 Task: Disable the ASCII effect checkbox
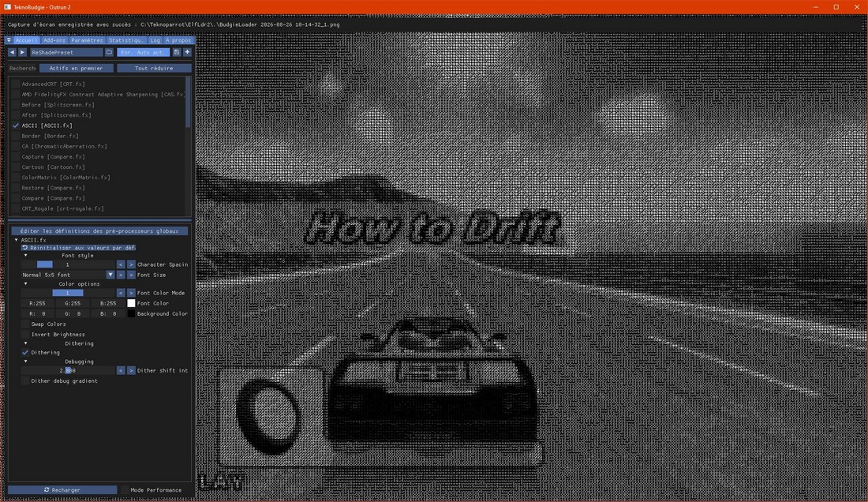point(16,126)
